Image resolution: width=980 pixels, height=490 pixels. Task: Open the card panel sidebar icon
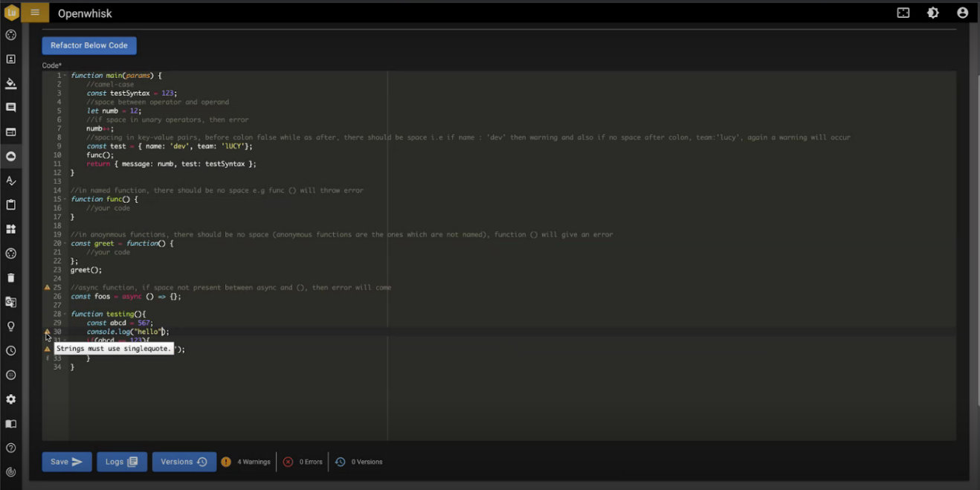[11, 132]
